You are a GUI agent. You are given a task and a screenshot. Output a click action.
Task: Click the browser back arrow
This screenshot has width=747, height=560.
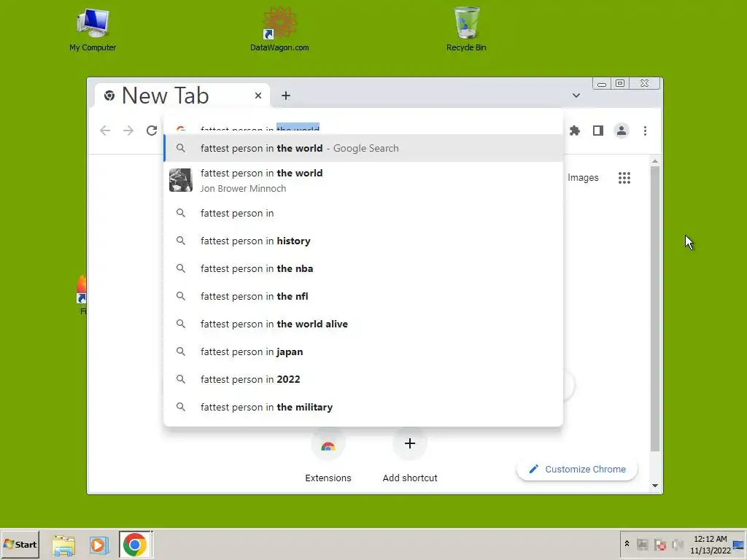[105, 131]
